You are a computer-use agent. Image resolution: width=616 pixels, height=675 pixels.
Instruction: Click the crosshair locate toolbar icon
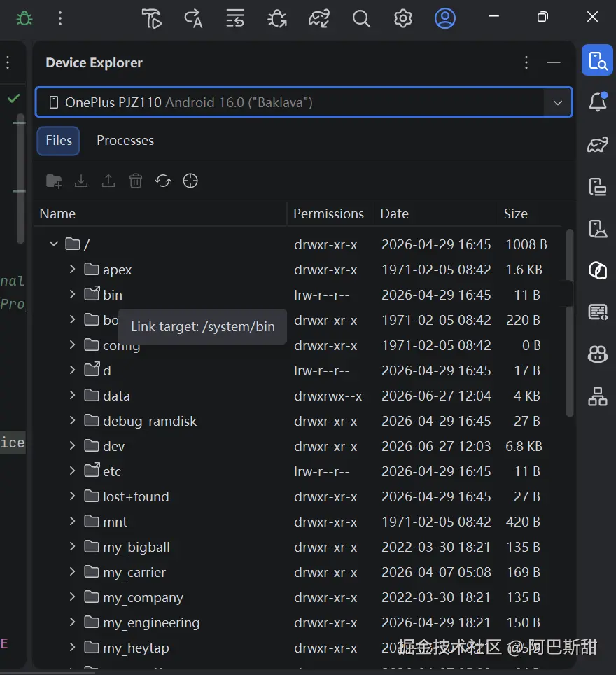pos(190,181)
